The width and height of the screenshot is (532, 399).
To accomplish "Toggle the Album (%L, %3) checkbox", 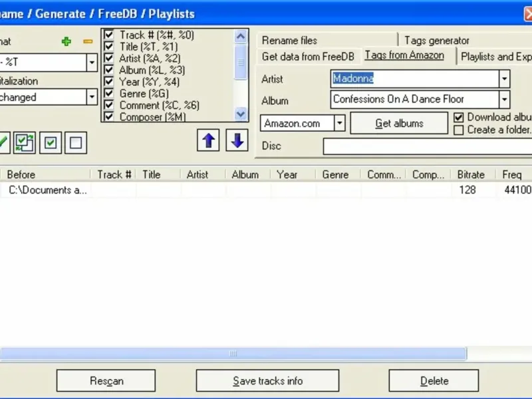I will (108, 70).
